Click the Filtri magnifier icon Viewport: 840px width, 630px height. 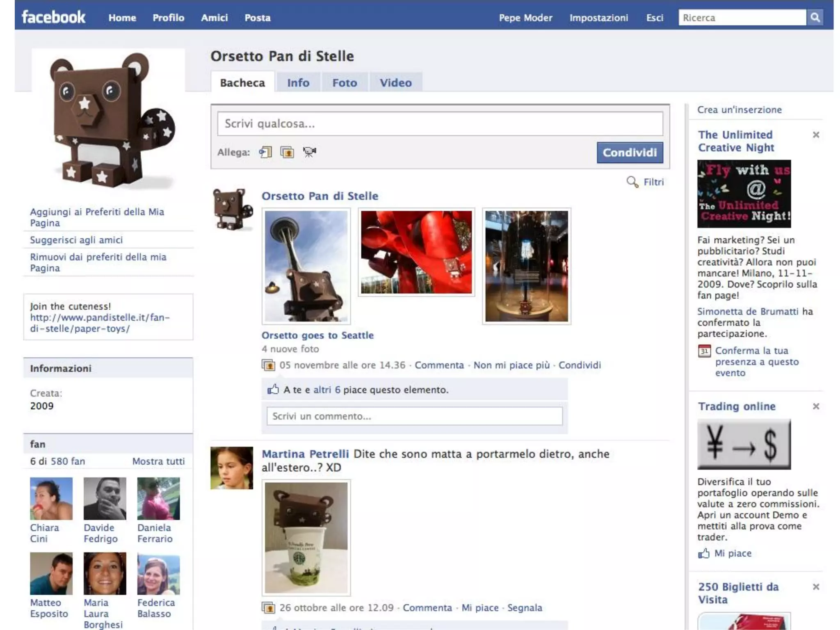click(632, 182)
